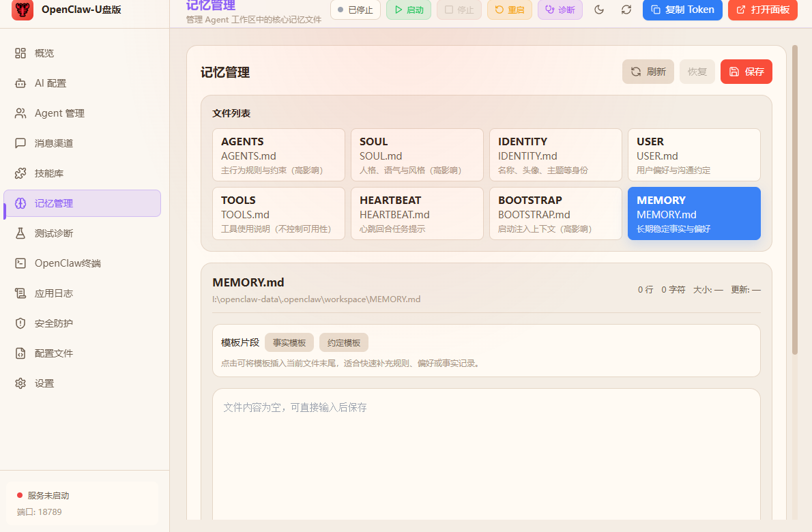The height and width of the screenshot is (532, 812).
Task: Click the 0 字符 character count
Action: pyautogui.click(x=673, y=290)
